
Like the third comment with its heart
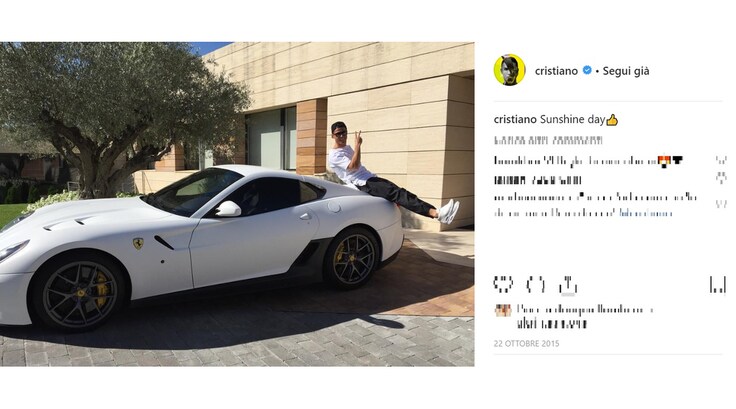721,203
